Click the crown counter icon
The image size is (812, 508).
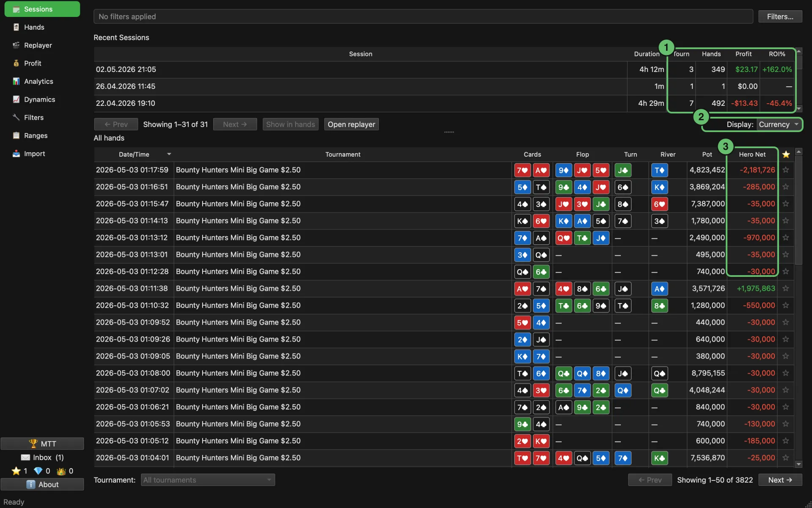[61, 471]
